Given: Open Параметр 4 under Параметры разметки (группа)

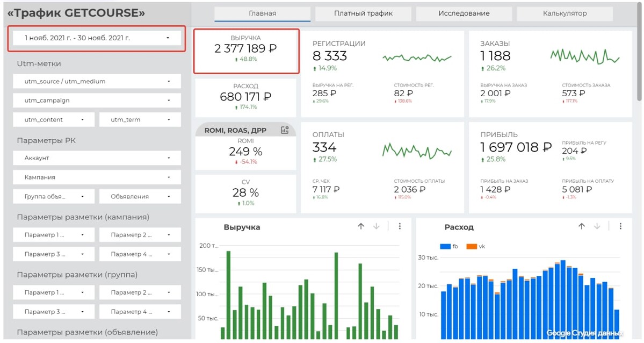Looking at the screenshot, I should (x=140, y=312).
